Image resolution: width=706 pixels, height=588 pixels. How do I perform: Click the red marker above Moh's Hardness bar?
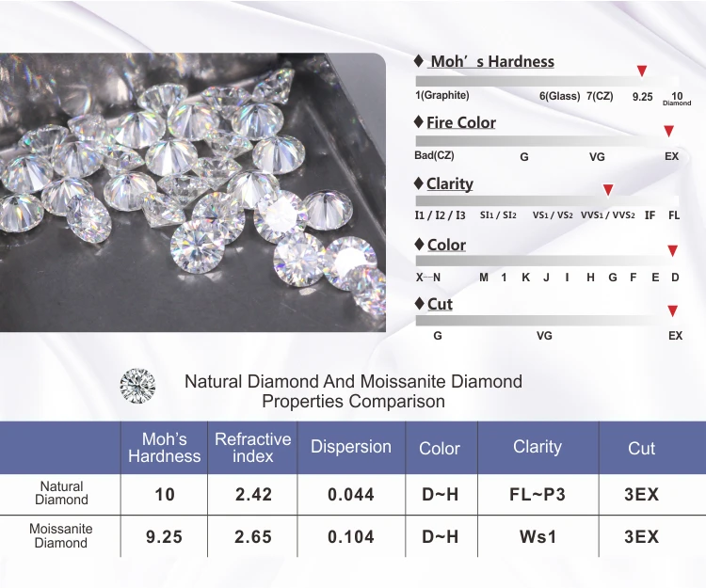(x=642, y=71)
